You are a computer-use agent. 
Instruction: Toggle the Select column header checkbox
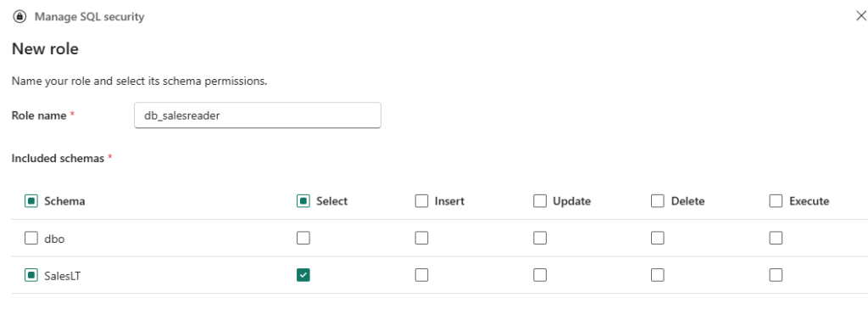[x=303, y=200]
